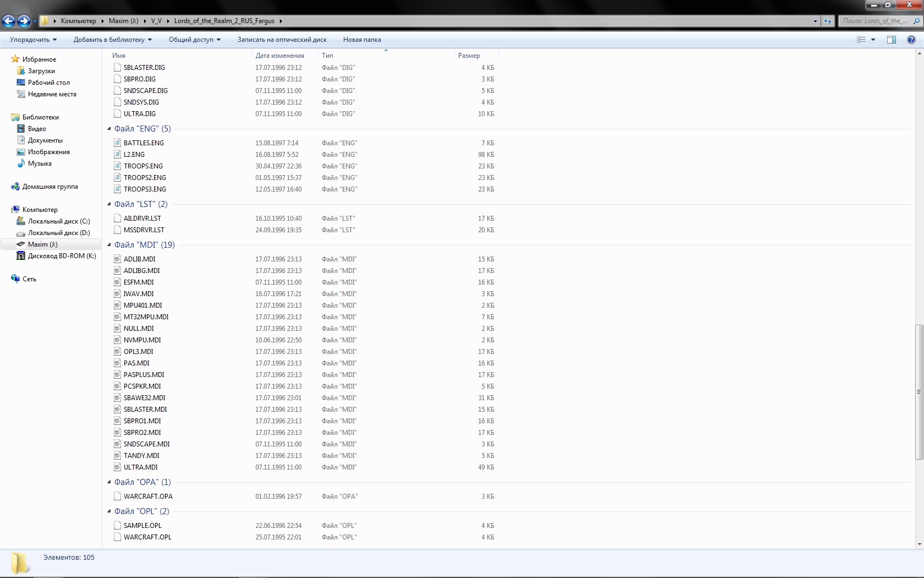Image resolution: width=924 pixels, height=578 pixels.
Task: Open the Общий доступ menu
Action: coord(194,40)
